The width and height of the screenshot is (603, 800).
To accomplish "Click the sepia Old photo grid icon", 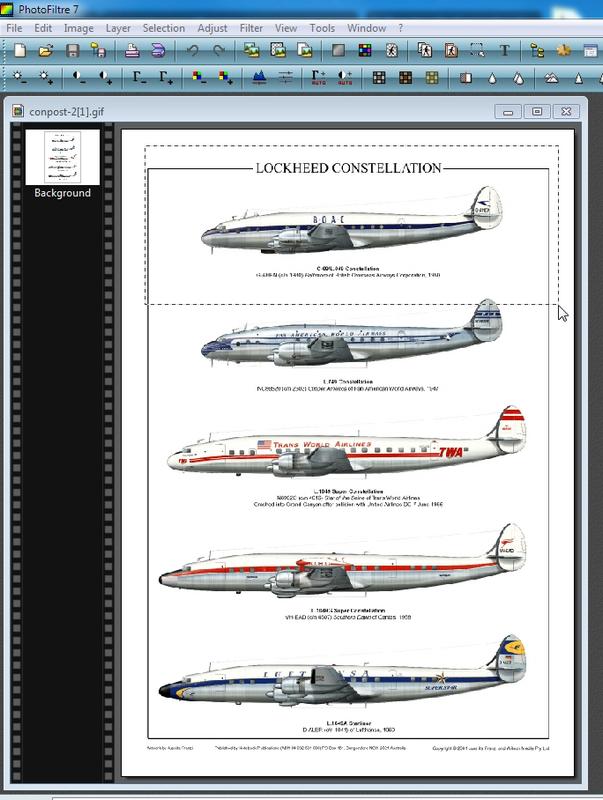I will (405, 77).
